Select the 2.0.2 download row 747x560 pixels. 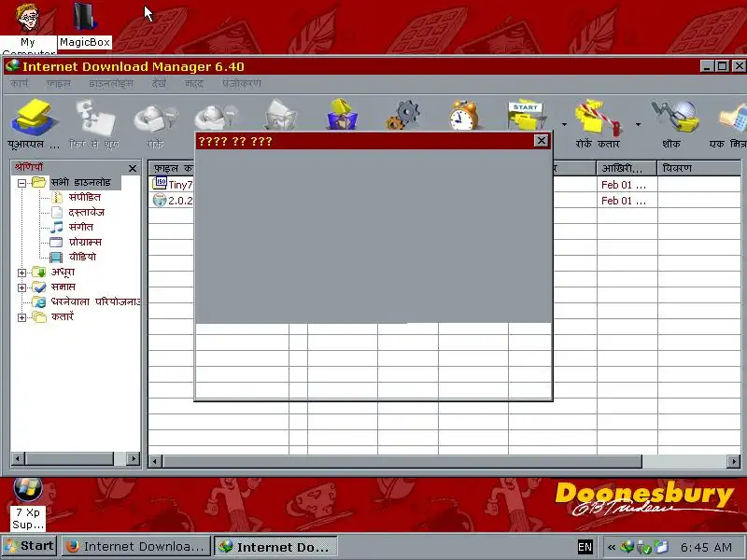point(173,201)
